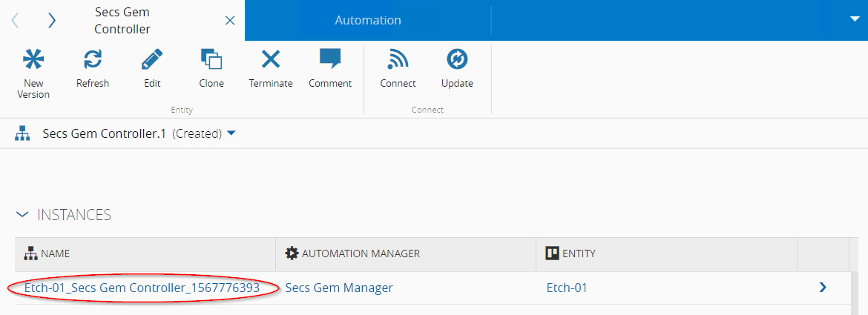Terminate the controller using X icon
Viewport: 868px width, 315px height.
[271, 61]
